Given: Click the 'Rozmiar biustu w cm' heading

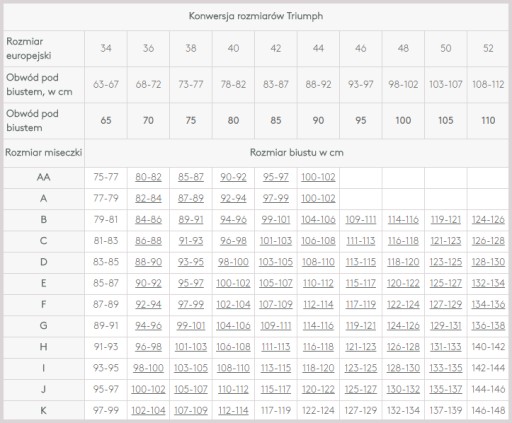Looking at the screenshot, I should (297, 152).
